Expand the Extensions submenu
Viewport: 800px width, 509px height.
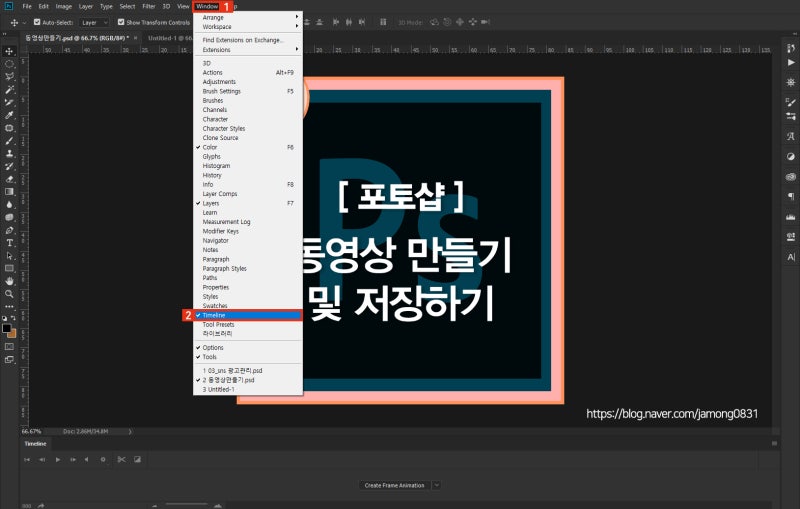pos(248,50)
